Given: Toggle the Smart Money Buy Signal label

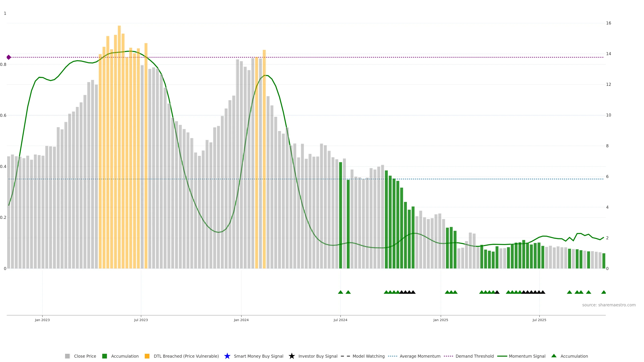Looking at the screenshot, I should click(258, 356).
